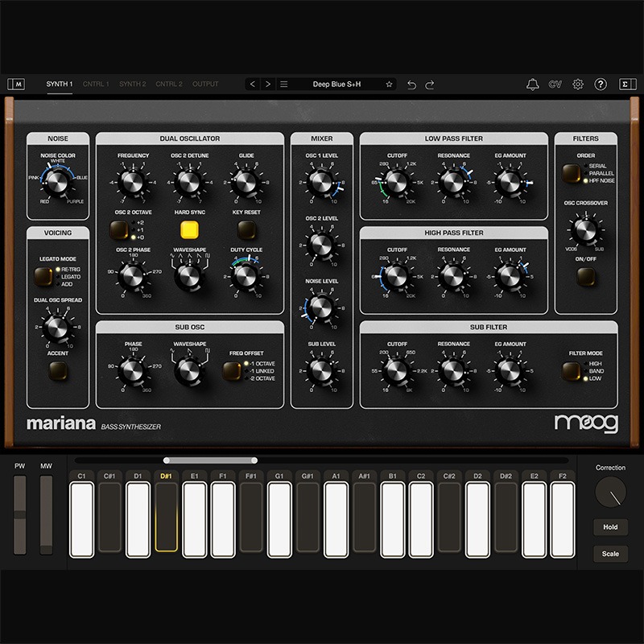Open the CV settings icon

(555, 85)
